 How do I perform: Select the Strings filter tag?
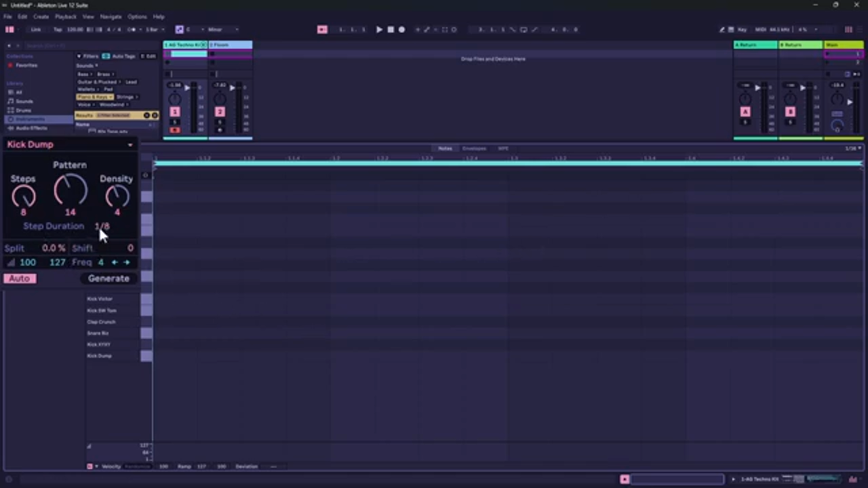[x=127, y=97]
